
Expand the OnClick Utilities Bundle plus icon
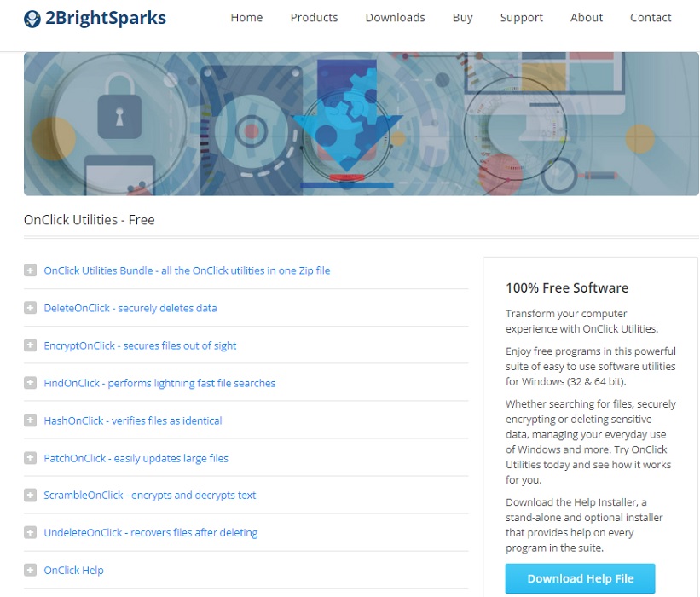tap(31, 270)
